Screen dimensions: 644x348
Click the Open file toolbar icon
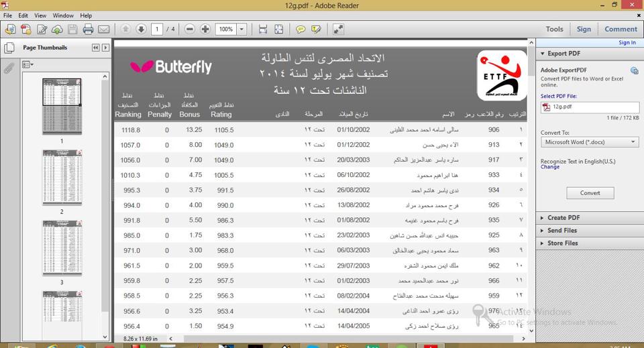coord(10,29)
